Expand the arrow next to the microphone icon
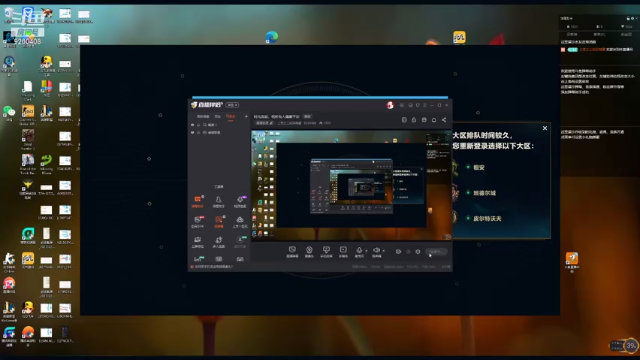 366,251
